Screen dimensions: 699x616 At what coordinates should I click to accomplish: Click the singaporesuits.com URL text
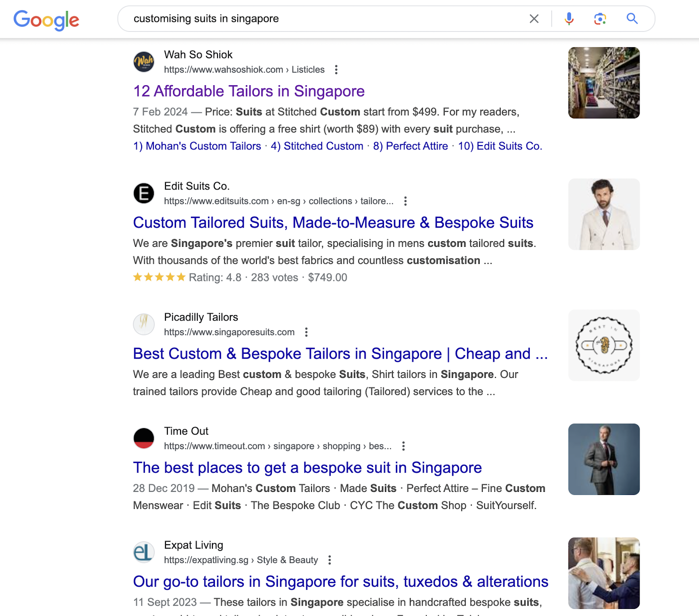tap(229, 332)
